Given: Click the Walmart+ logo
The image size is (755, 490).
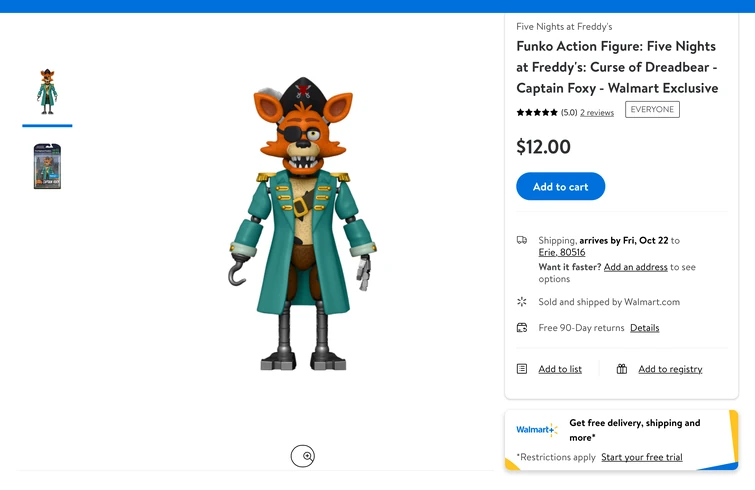Looking at the screenshot, I should tap(536, 430).
